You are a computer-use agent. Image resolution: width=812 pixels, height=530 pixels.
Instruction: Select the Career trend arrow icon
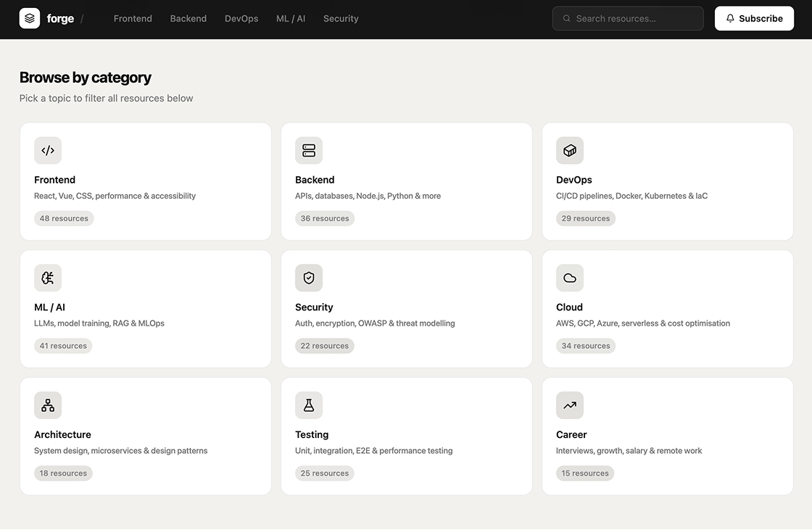570,405
